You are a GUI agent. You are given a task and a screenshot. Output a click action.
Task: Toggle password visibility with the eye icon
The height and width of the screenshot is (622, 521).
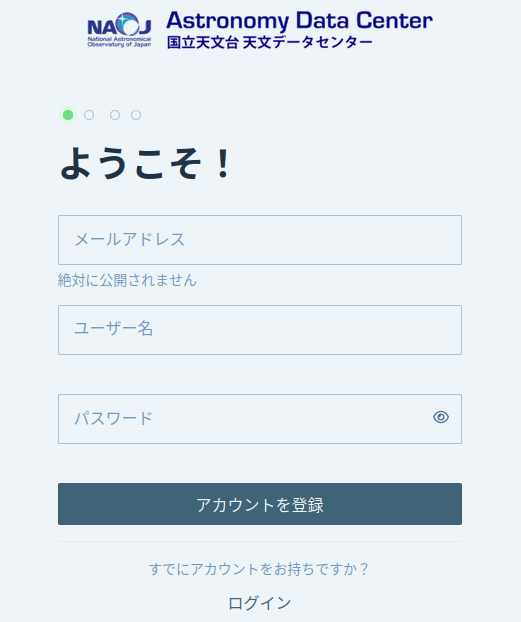(441, 417)
